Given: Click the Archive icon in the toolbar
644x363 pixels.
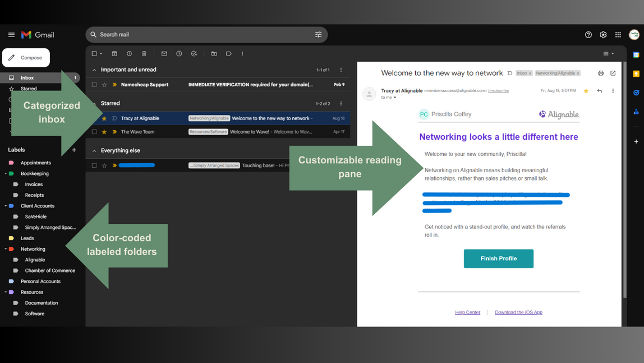Looking at the screenshot, I should tap(114, 54).
